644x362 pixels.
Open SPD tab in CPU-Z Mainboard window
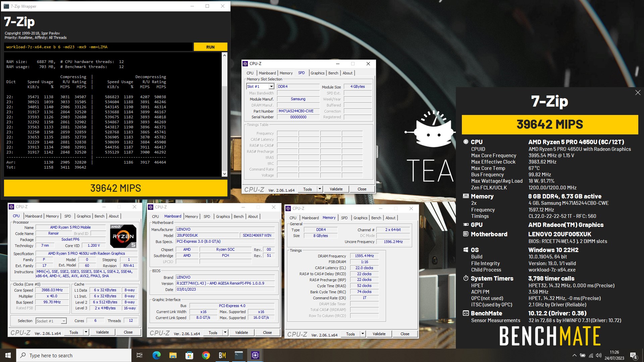[207, 217]
